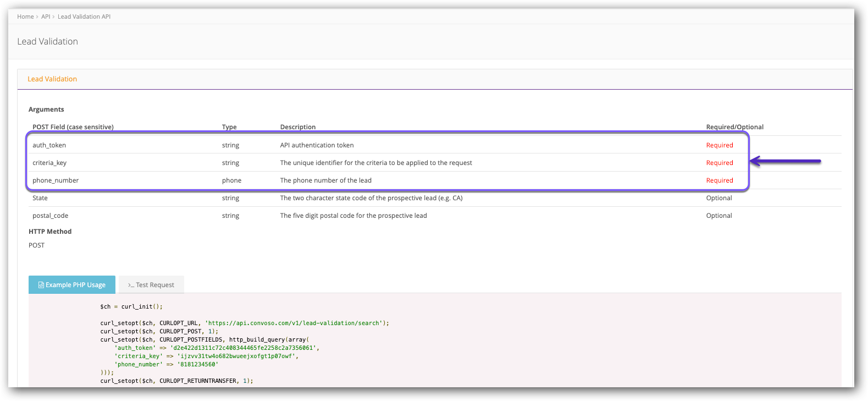Click the criteria_key value in code sample
Image resolution: width=868 pixels, height=401 pixels.
tap(237, 356)
